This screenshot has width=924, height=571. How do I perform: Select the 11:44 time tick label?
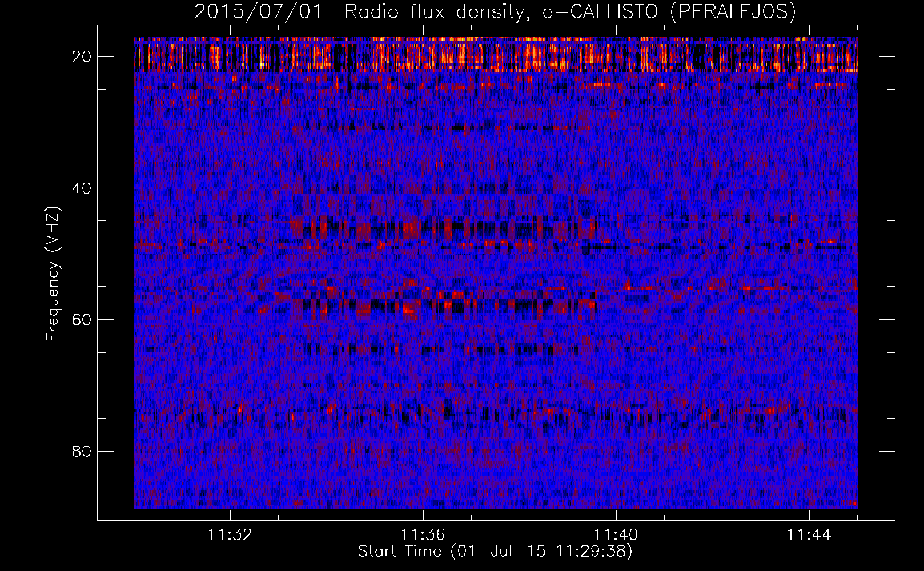(809, 535)
